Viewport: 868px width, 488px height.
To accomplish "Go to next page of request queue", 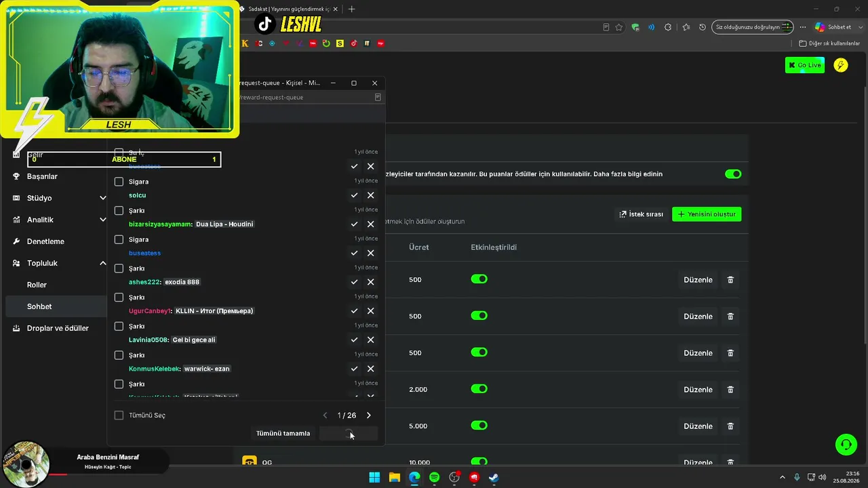I will (369, 415).
